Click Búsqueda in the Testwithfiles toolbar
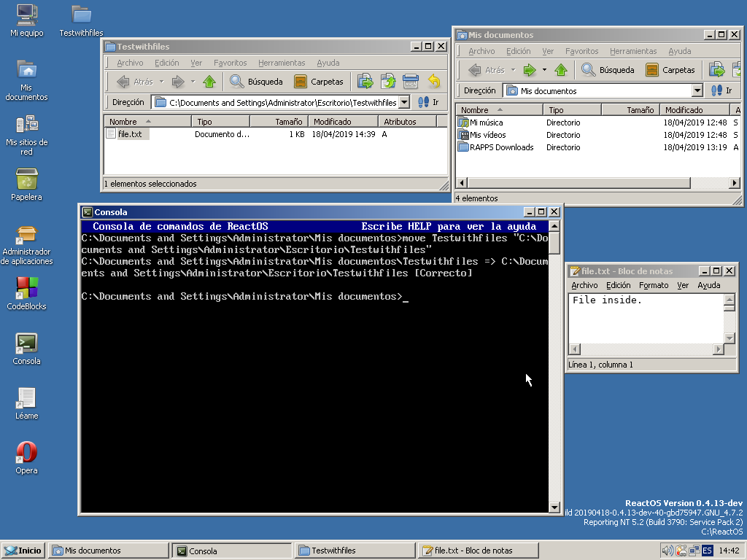 [x=256, y=82]
